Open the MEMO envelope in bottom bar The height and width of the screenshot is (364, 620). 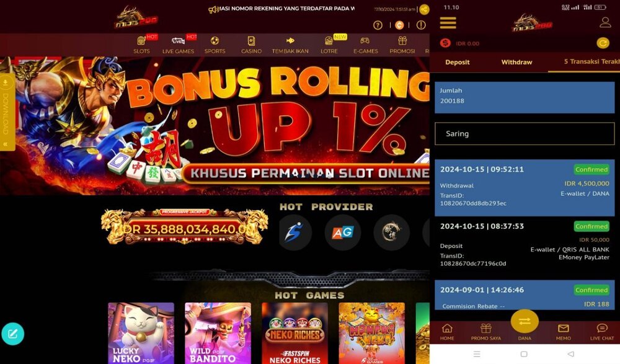(x=563, y=332)
